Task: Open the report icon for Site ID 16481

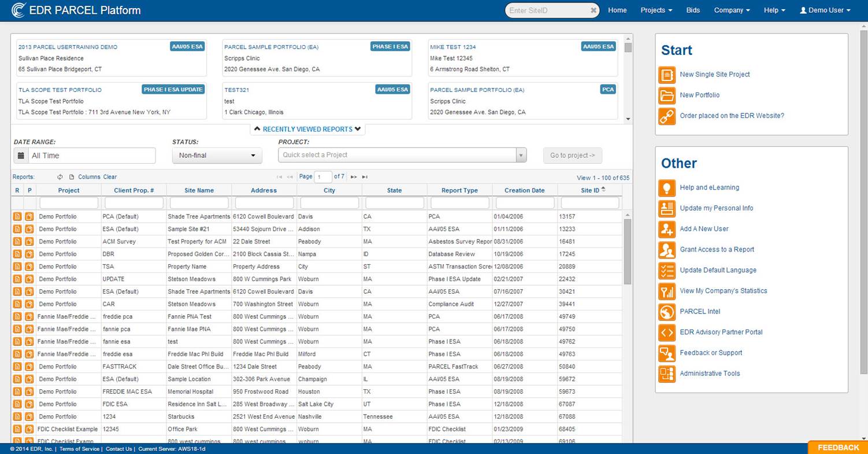Action: [17, 242]
